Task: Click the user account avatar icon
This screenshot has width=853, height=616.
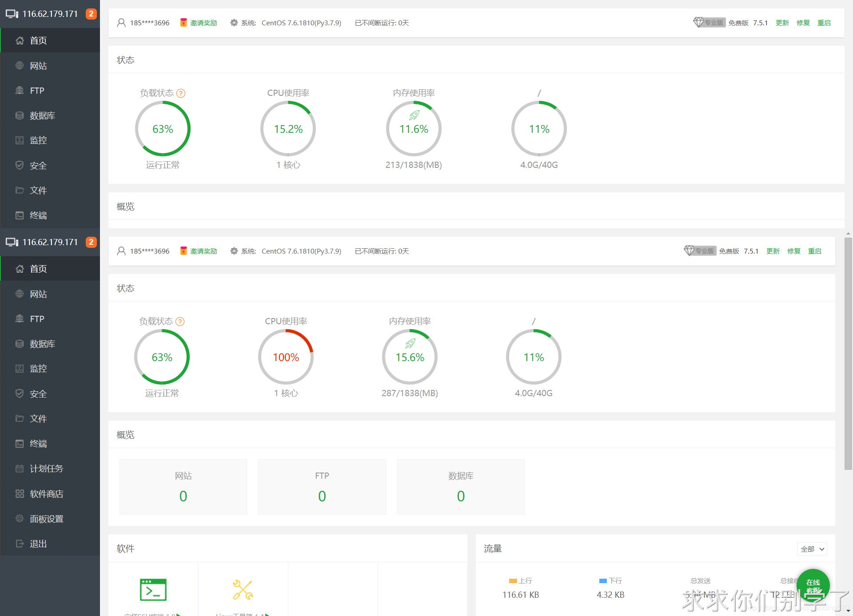Action: pos(121,251)
